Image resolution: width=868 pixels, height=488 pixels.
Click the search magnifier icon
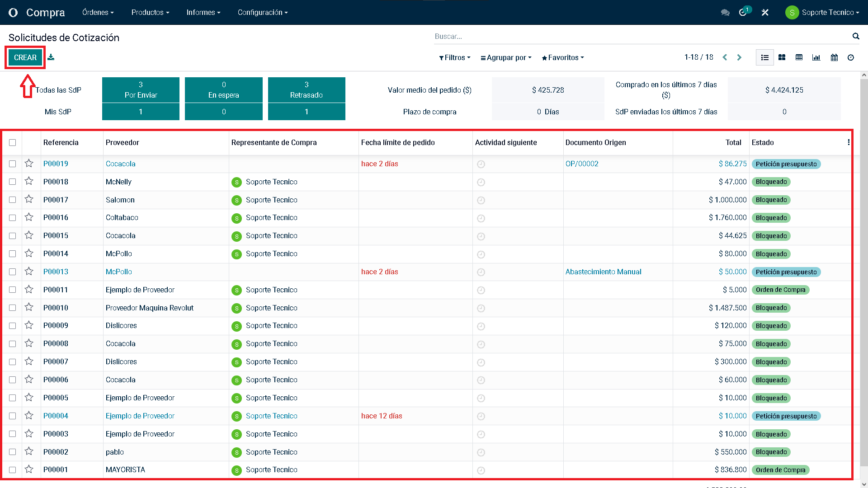(x=855, y=36)
